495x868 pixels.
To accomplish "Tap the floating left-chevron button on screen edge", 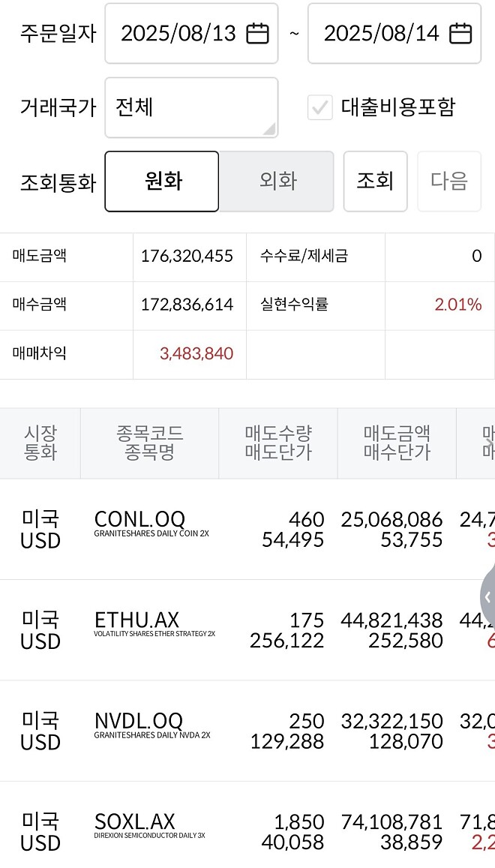I will [x=488, y=598].
